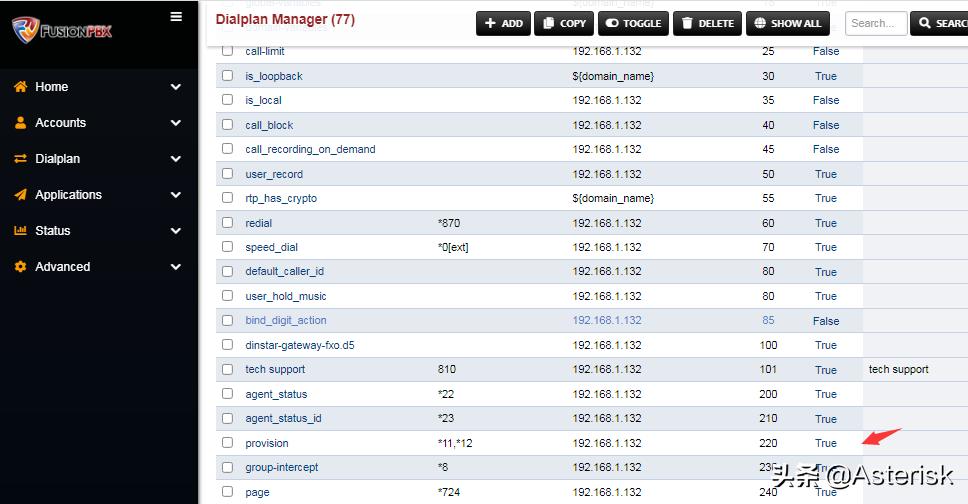This screenshot has height=504, width=968.
Task: Check the call_recording_on_demand row checkbox
Action: 227,149
